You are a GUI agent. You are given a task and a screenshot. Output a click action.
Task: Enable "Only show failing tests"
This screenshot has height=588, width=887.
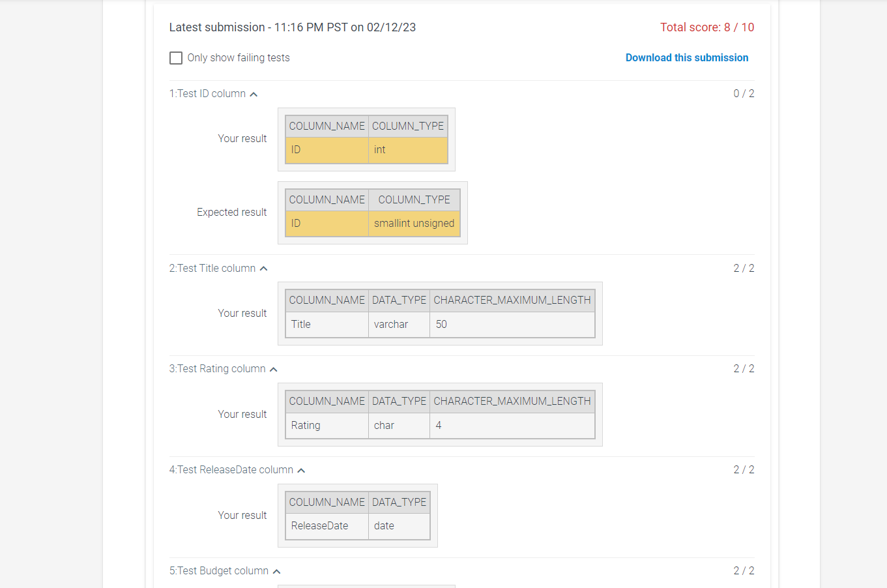(x=176, y=57)
